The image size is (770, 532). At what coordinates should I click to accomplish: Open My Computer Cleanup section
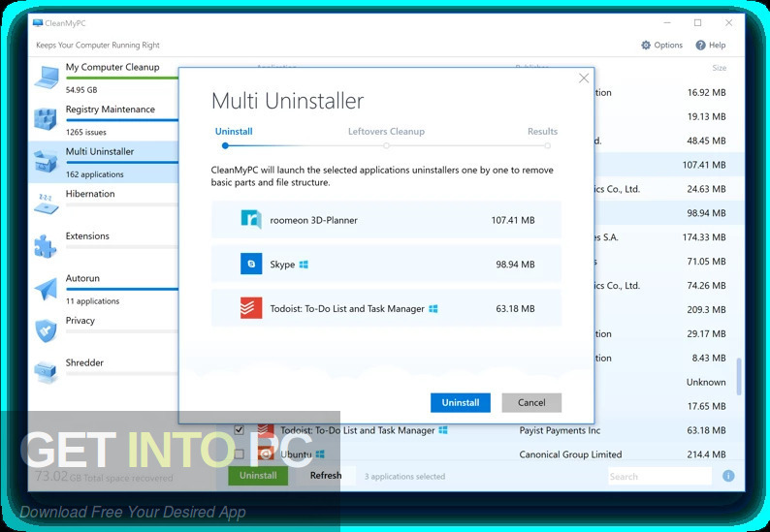[112, 67]
